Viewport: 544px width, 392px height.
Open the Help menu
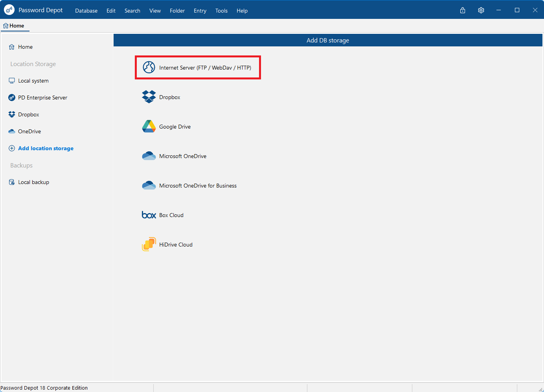242,11
